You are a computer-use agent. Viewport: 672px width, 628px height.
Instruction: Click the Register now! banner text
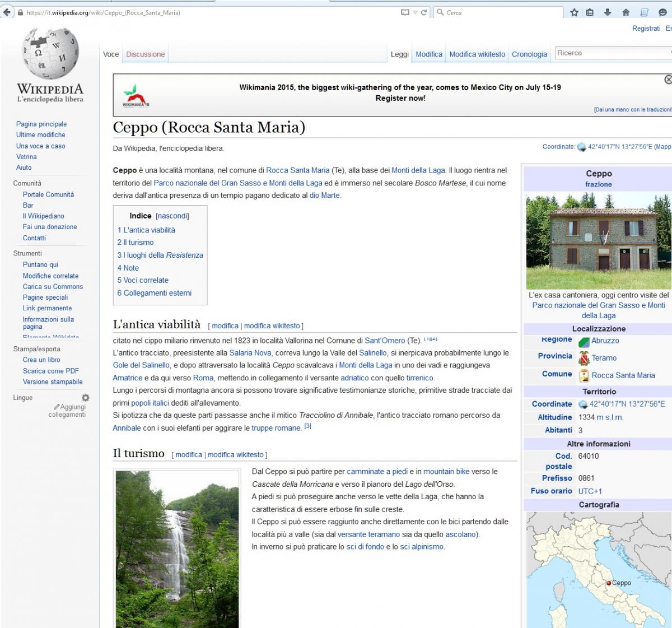[x=400, y=99]
